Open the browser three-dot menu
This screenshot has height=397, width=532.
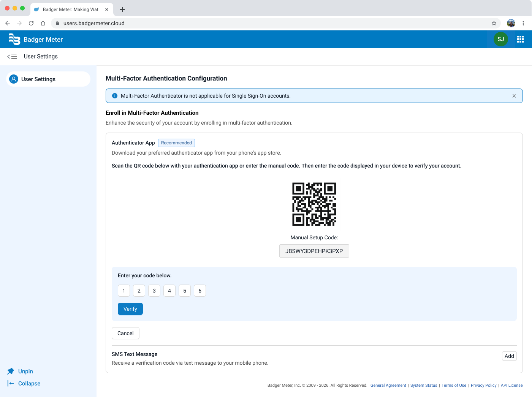(x=523, y=23)
